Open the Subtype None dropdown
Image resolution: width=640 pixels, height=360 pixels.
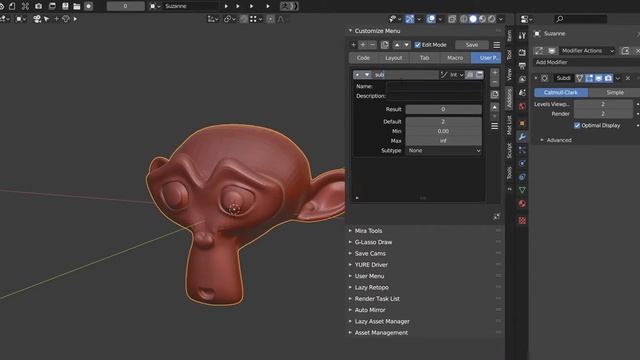(x=444, y=151)
